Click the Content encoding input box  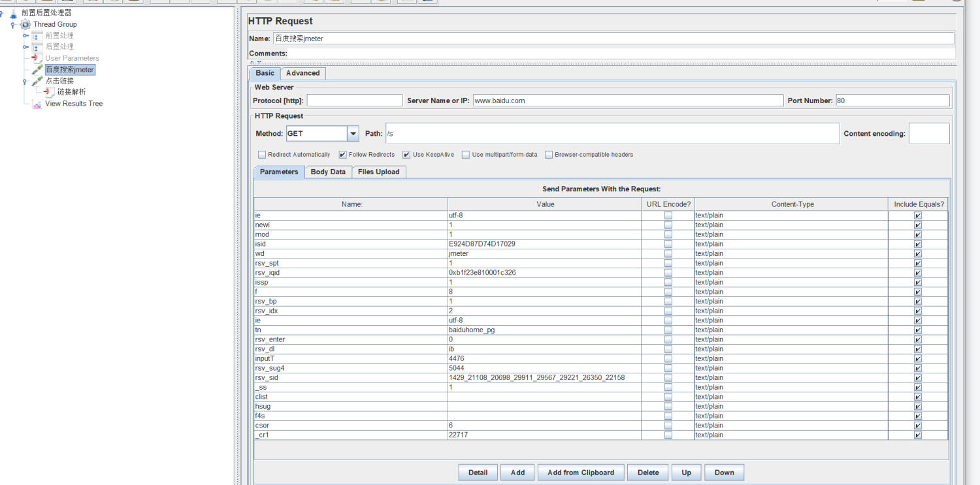point(929,133)
